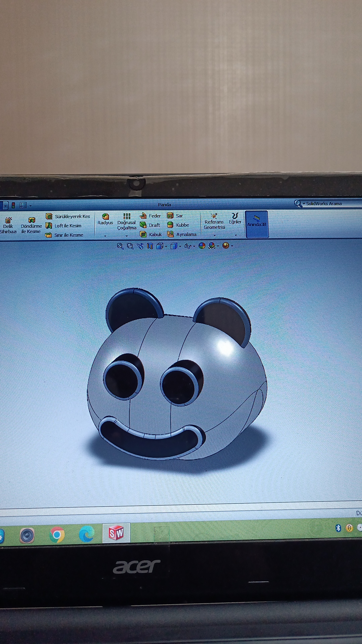Launch the Aynalama mirror tool
Screen dimensions: 362x644
tap(181, 234)
